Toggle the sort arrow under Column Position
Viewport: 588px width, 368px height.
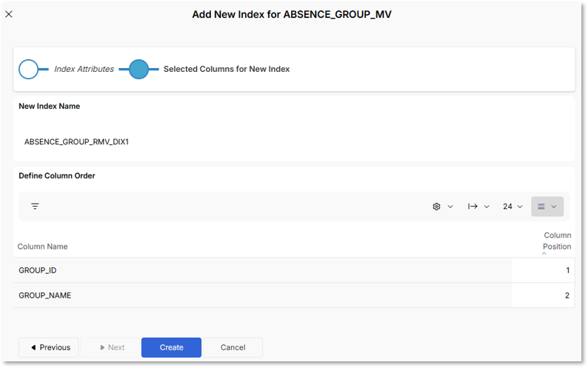[x=544, y=253]
